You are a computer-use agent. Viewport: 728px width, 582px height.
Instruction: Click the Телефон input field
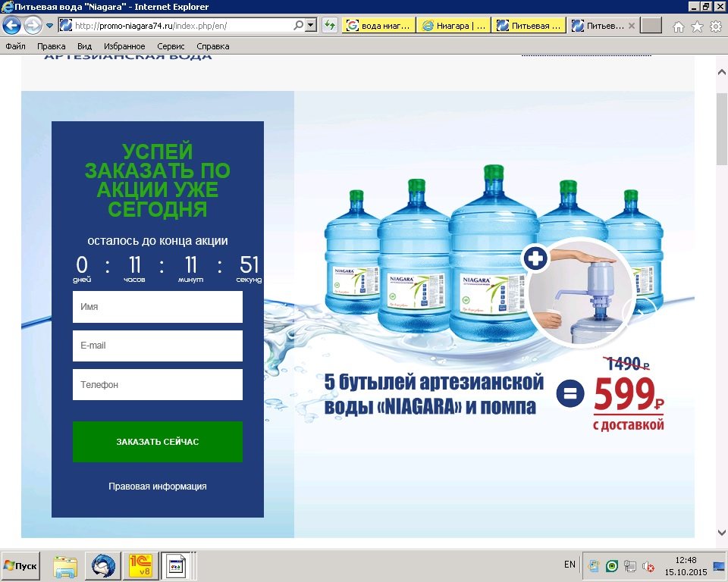coord(158,384)
